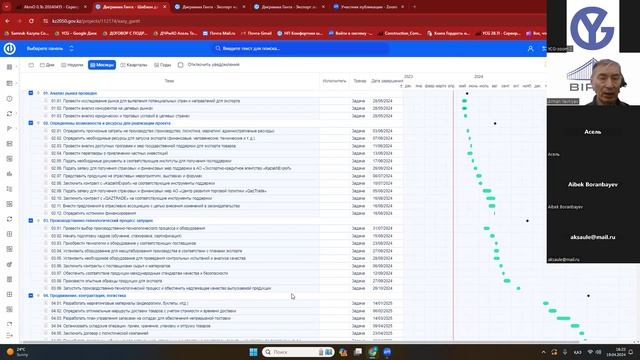The height and width of the screenshot is (360, 640).
Task: Sort by the Трекер column header
Action: coord(360,81)
